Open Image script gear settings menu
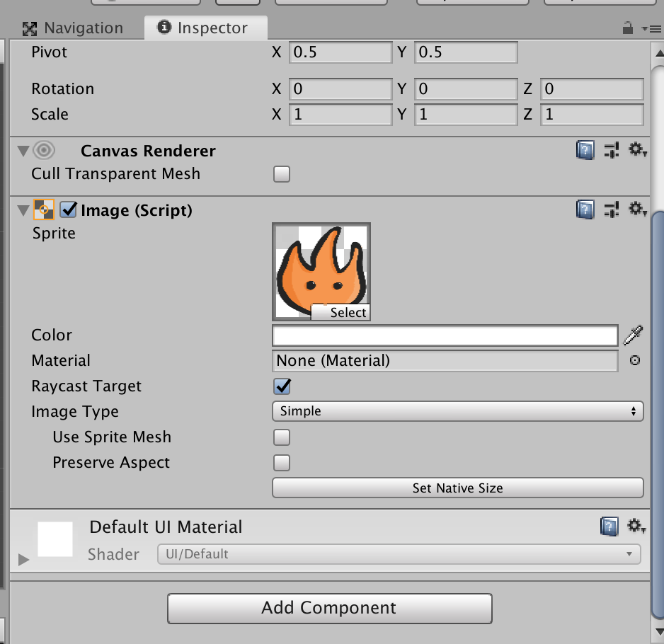The width and height of the screenshot is (664, 644). [637, 209]
